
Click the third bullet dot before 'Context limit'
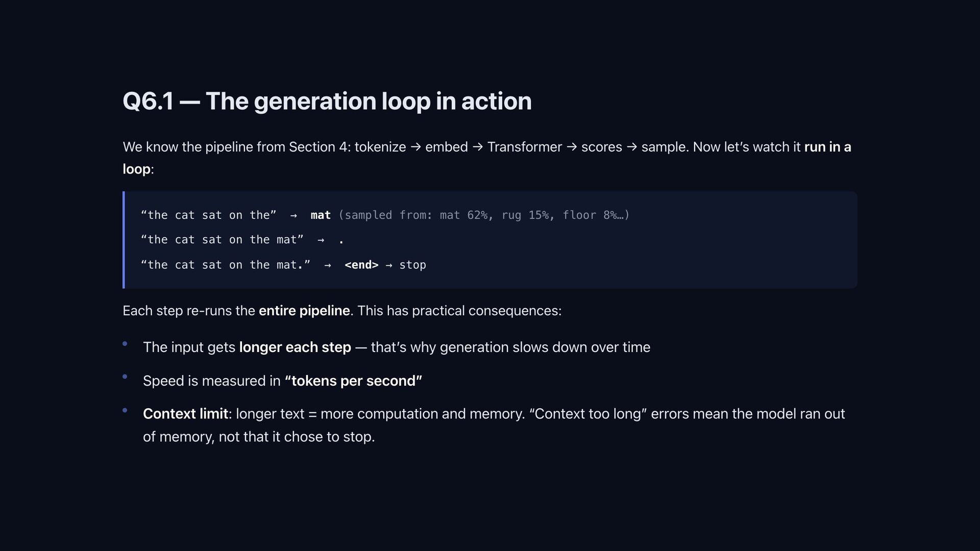coord(125,410)
